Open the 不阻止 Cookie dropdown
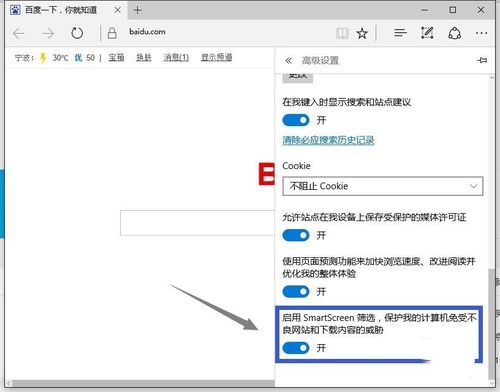Image resolution: width=500 pixels, height=392 pixels. tap(383, 186)
